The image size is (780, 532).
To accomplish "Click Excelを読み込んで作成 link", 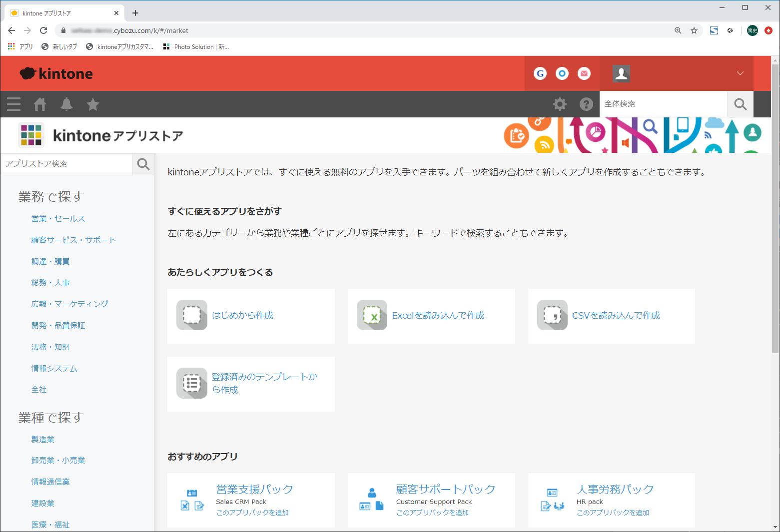I will [438, 315].
